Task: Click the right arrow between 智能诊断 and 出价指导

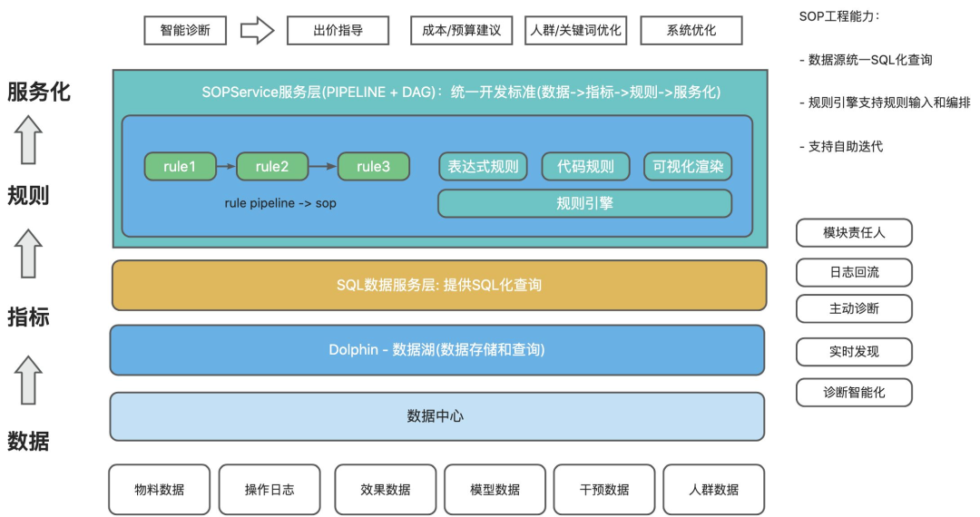Action: [x=258, y=31]
